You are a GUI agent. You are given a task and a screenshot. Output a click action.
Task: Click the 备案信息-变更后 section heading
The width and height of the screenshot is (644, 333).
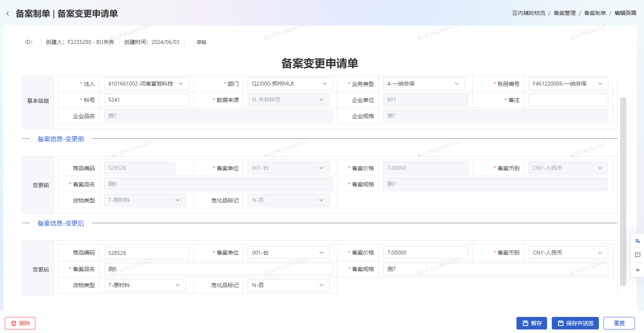[x=61, y=223]
